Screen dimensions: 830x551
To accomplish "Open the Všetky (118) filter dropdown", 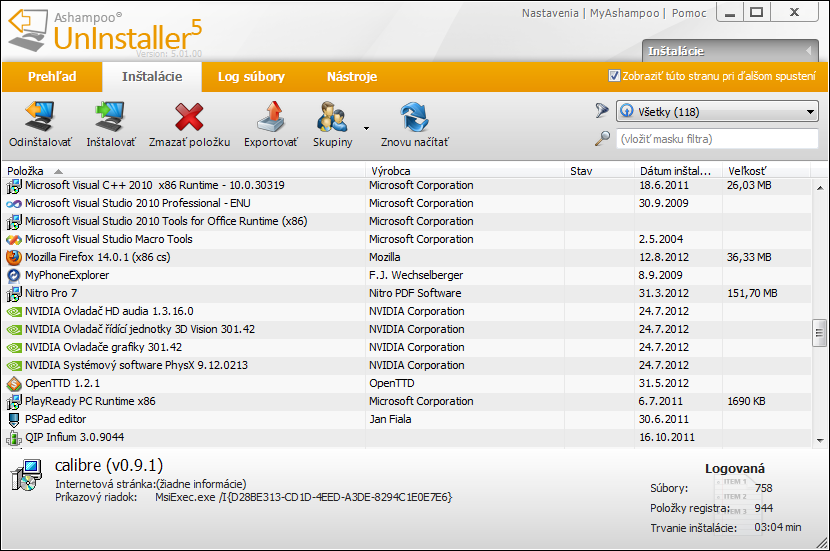I will [x=717, y=112].
